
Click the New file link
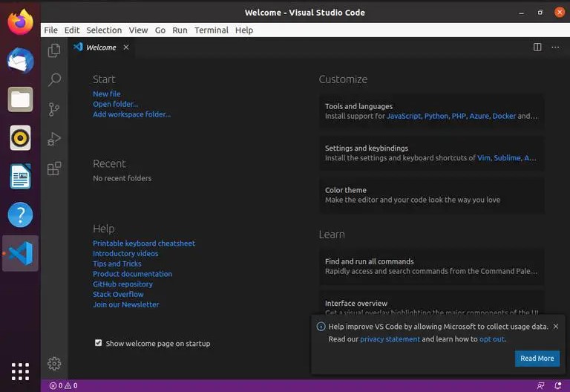click(x=107, y=94)
